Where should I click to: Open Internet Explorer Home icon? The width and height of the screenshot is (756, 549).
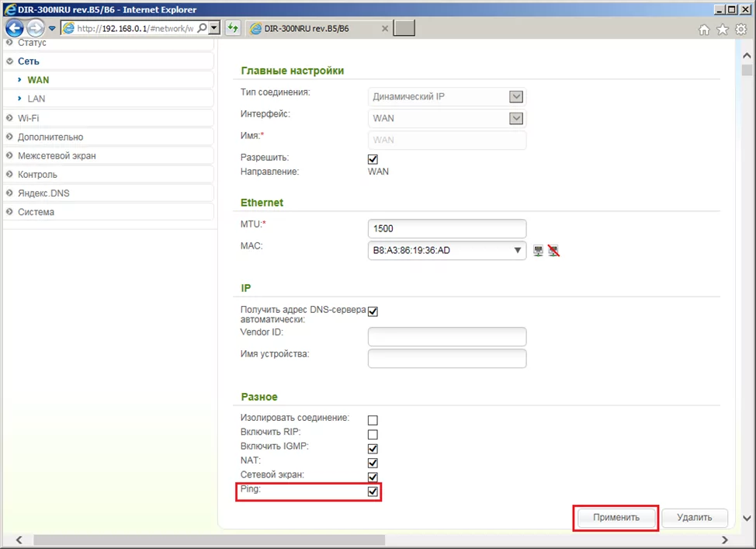tap(704, 30)
